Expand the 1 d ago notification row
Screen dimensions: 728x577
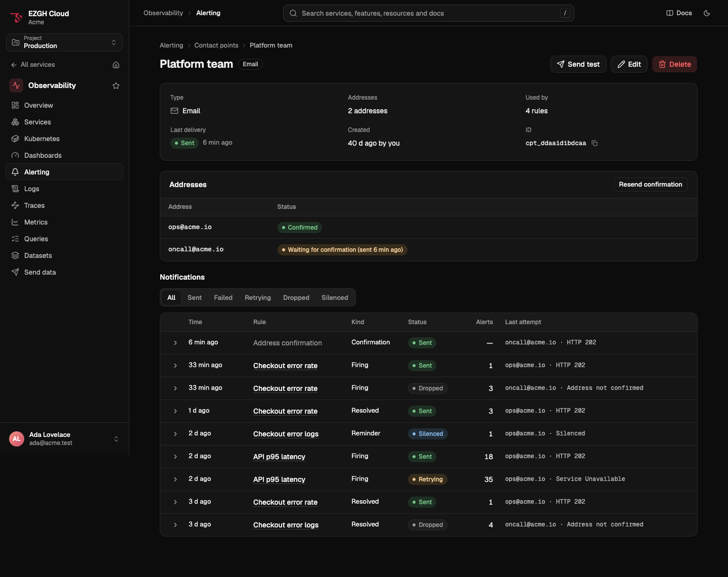(x=175, y=411)
